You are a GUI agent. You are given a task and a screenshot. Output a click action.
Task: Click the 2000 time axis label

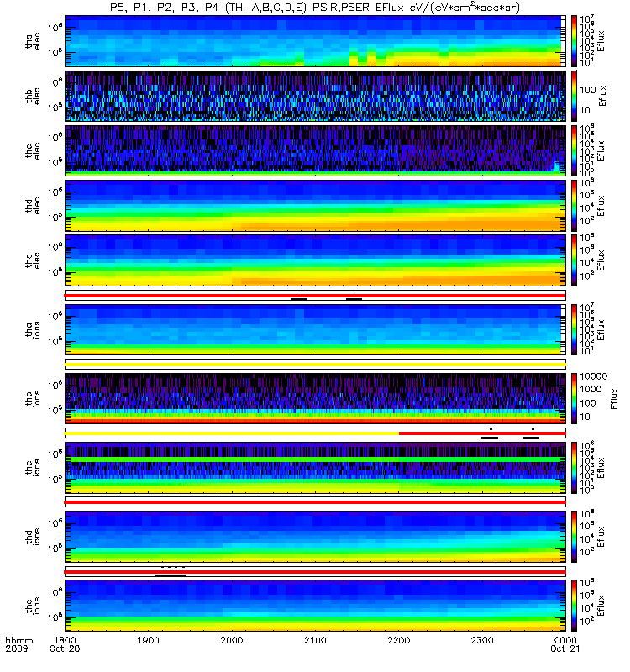point(232,640)
